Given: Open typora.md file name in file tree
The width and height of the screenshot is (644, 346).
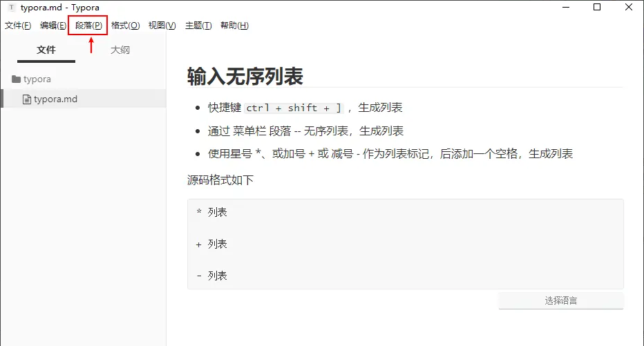Looking at the screenshot, I should pos(55,99).
